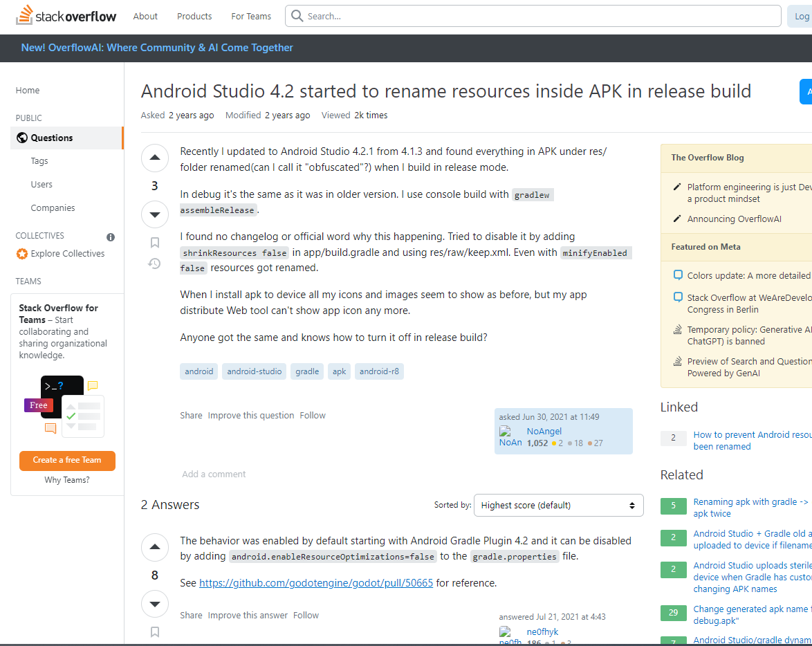
Task: Show question activity history icon
Action: pos(154,264)
